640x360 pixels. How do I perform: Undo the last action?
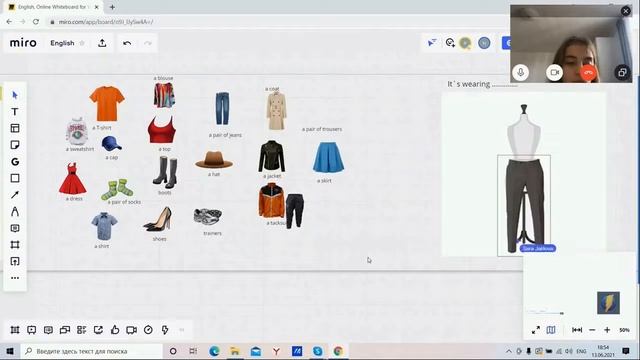127,43
